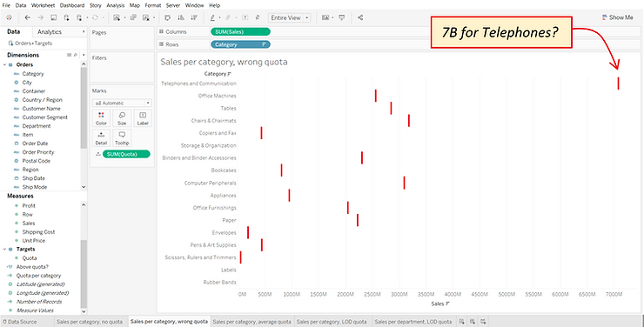Click the Measures list scrollbar up arrow
Image resolution: width=644 pixels, height=327 pixels.
(84, 204)
